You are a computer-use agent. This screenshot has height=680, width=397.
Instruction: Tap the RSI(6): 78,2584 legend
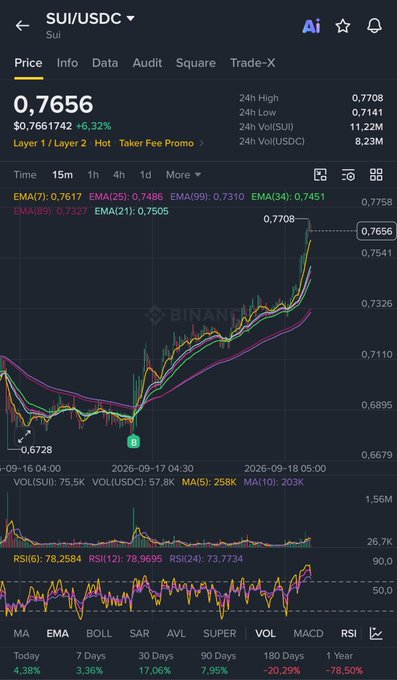47,559
